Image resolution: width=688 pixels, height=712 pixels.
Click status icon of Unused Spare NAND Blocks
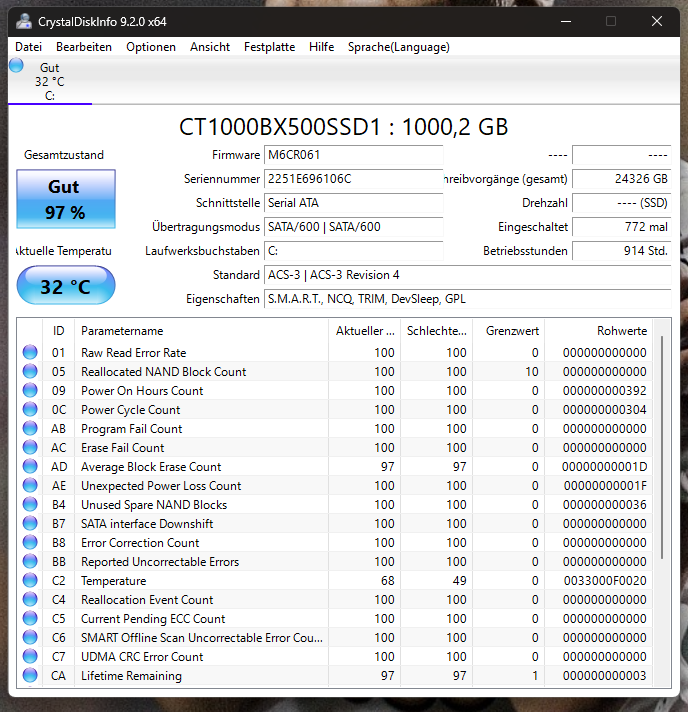click(30, 504)
